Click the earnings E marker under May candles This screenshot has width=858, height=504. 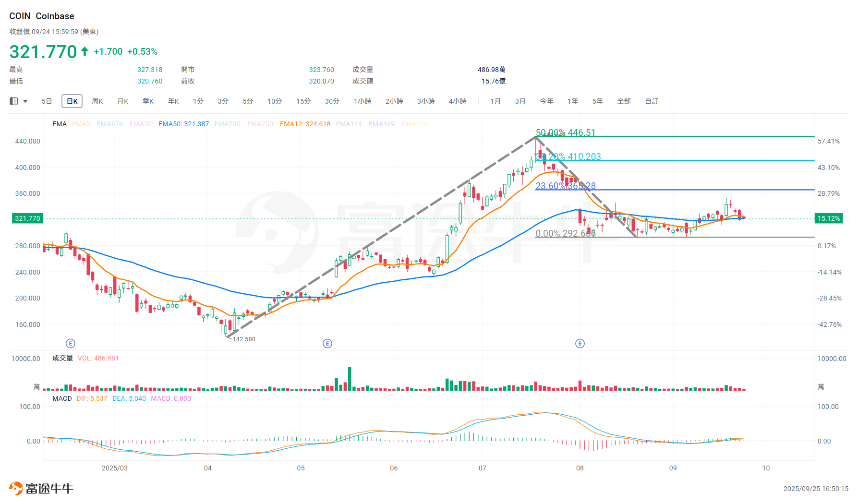coord(327,343)
